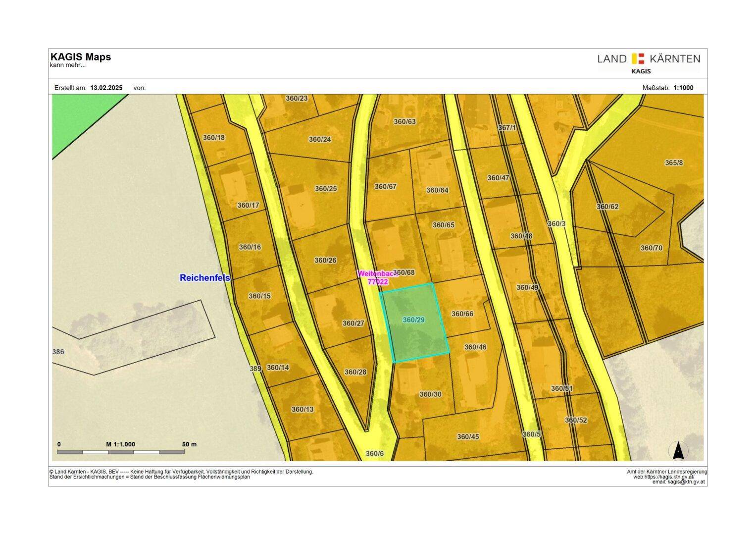This screenshot has width=756, height=535.
Task: Select parcel label 360/68
Action: point(404,272)
